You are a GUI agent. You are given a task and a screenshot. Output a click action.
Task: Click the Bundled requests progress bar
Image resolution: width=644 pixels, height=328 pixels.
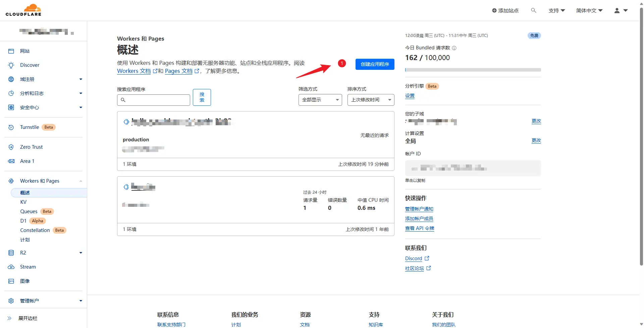click(473, 69)
